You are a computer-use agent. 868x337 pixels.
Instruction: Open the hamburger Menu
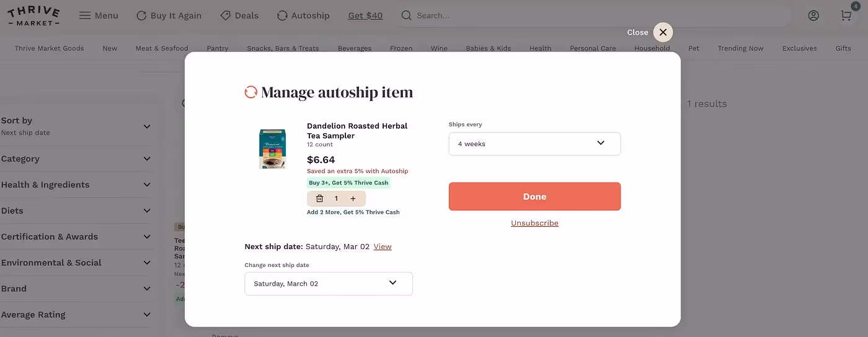coord(99,15)
